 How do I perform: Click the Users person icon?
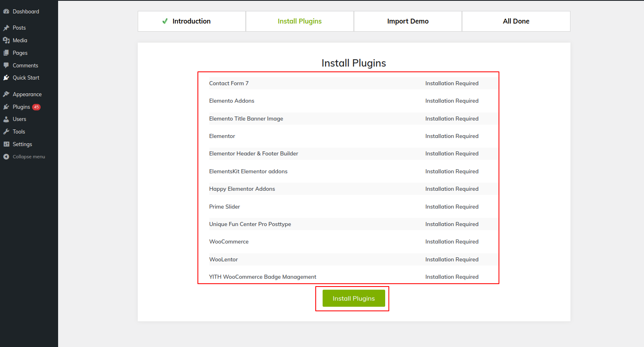click(x=6, y=119)
